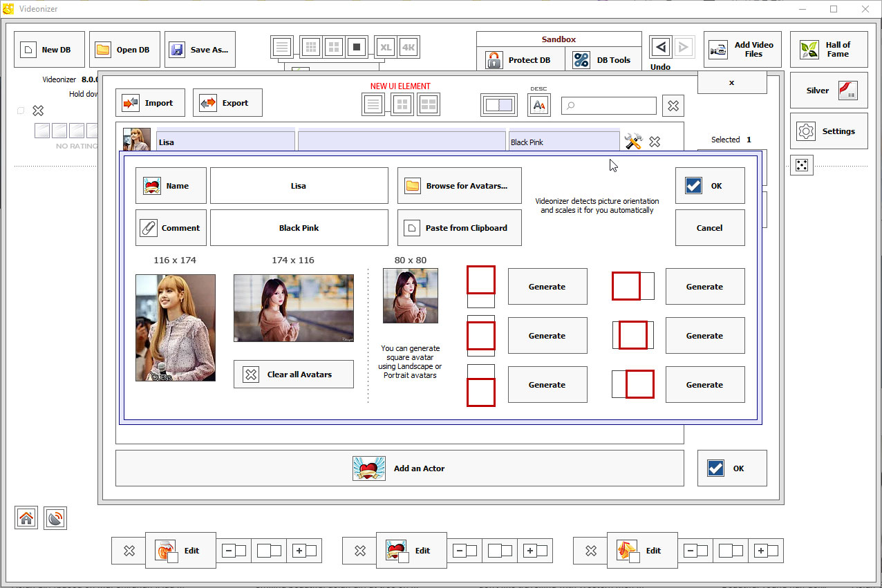The height and width of the screenshot is (588, 882).
Task: Click Import in the actors window
Action: 150,103
